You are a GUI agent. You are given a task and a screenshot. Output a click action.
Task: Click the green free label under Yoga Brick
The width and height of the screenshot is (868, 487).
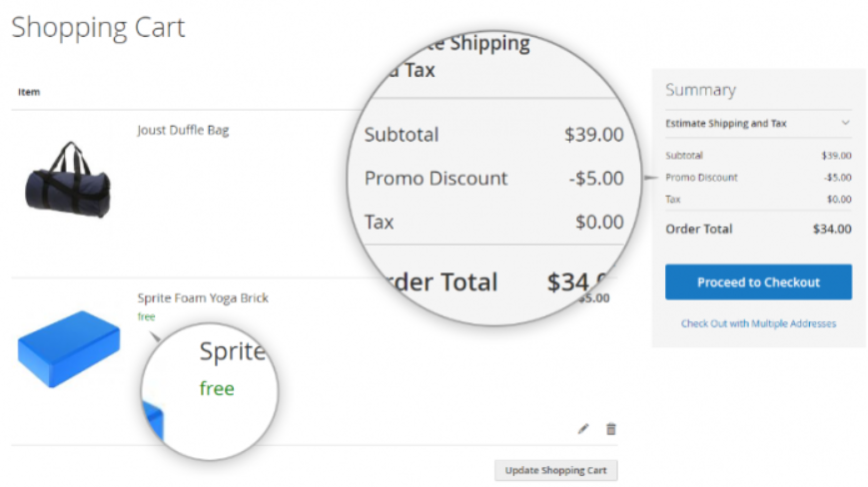pyautogui.click(x=146, y=316)
